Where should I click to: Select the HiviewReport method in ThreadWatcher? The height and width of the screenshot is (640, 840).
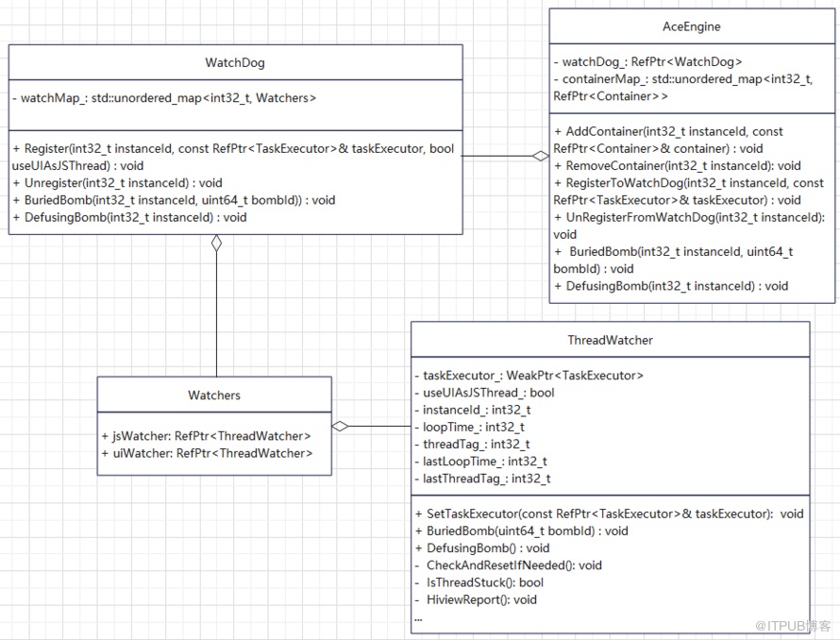[x=476, y=599]
